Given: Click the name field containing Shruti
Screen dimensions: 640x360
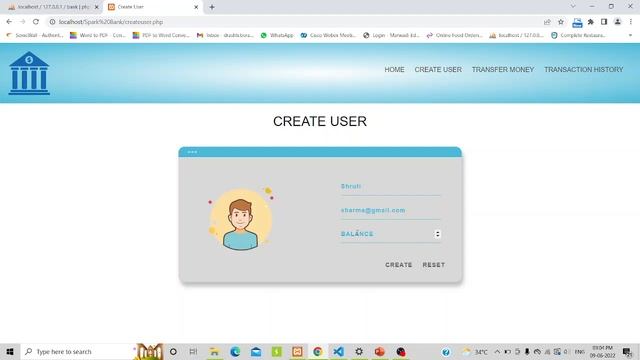Looking at the screenshot, I should [391, 187].
